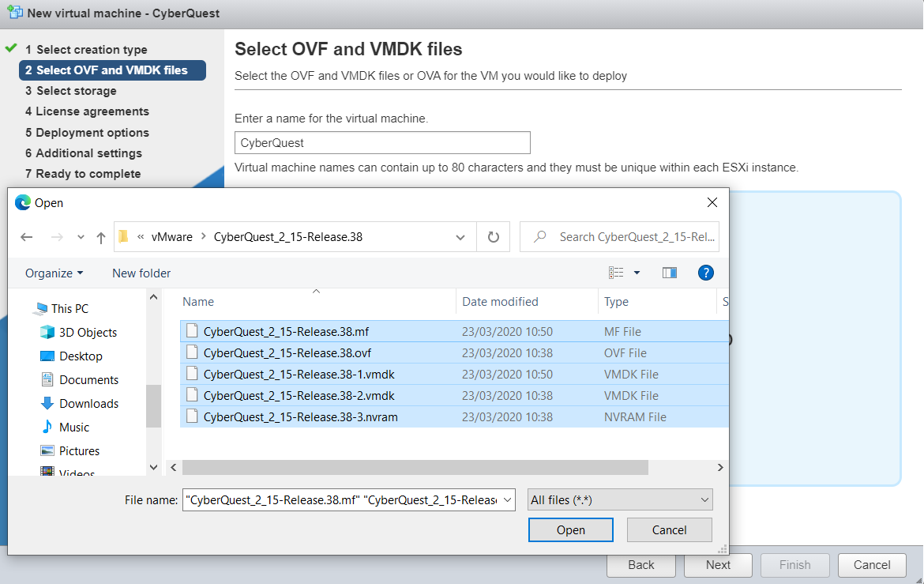Go to step 3 Select storage
Viewport: 924px width, 584px height.
click(71, 91)
